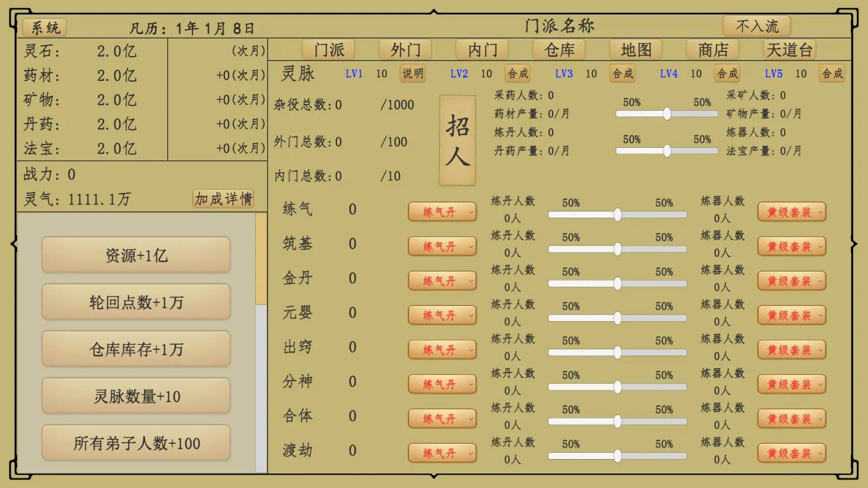Open the 练气丹 dropdown for 练气 row
Image resolution: width=868 pixels, height=488 pixels.
tap(442, 211)
